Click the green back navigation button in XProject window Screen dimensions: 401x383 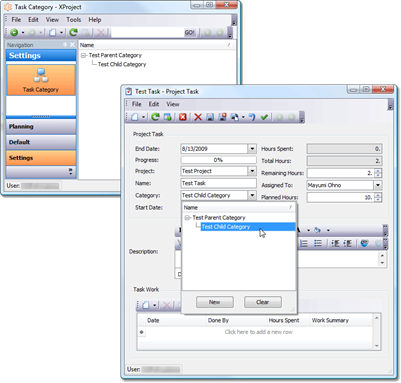[x=14, y=32]
